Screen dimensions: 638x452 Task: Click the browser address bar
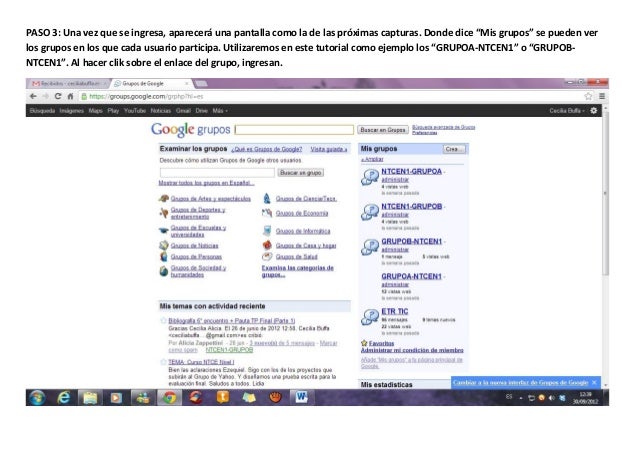click(330, 96)
